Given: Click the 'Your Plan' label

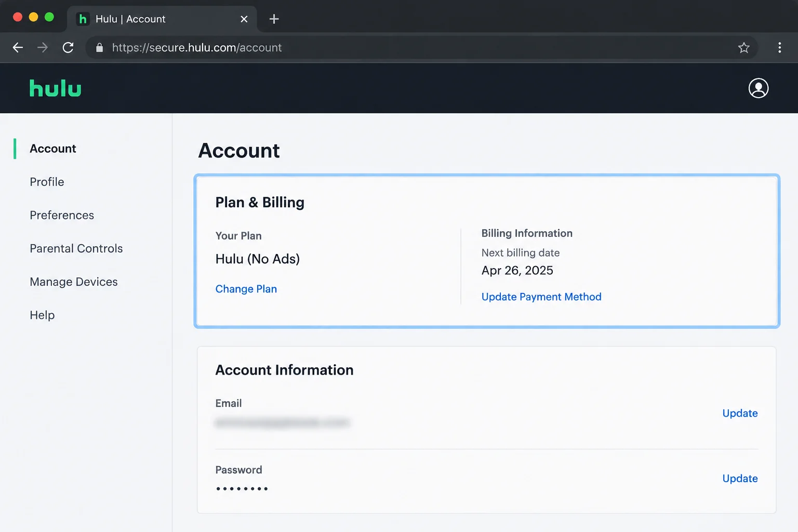Looking at the screenshot, I should pyautogui.click(x=238, y=236).
